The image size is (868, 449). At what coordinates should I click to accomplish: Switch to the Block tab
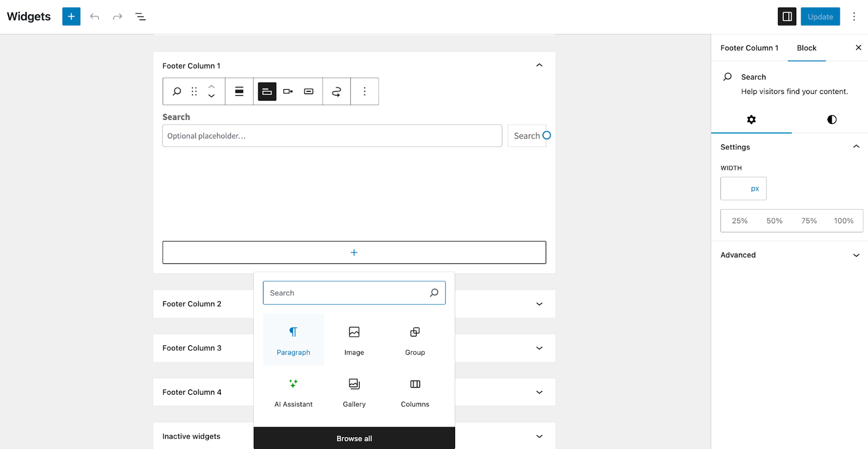[x=807, y=48]
